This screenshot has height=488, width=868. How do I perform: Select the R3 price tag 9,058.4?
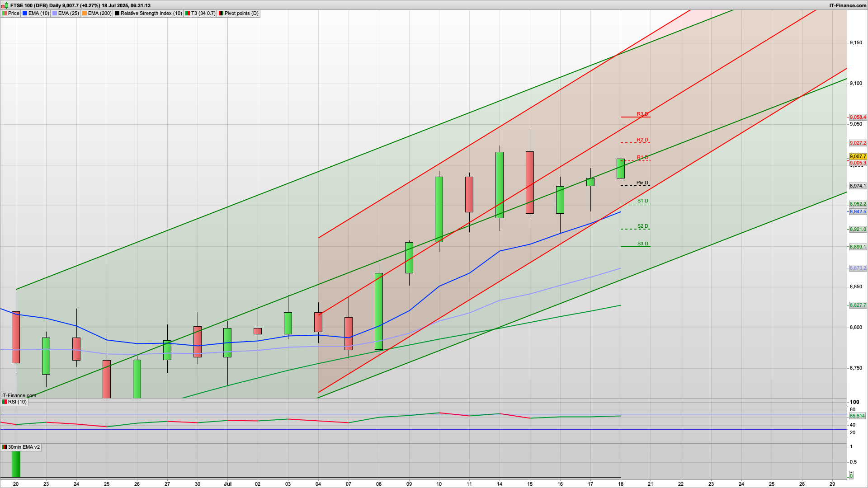pyautogui.click(x=858, y=117)
